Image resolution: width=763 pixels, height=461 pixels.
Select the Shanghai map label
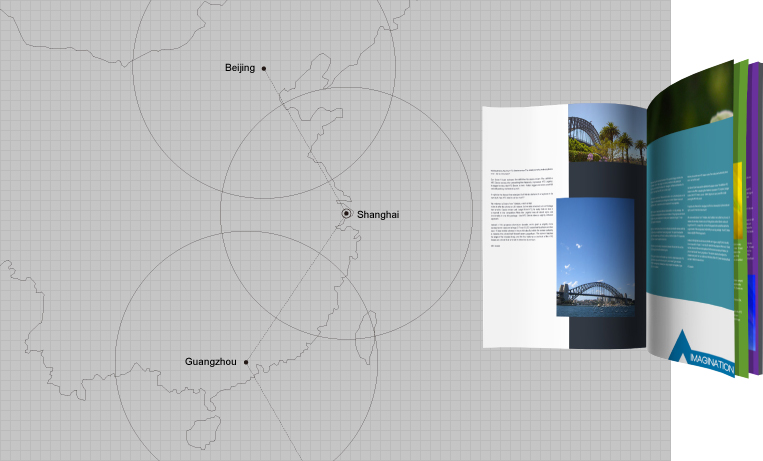pyautogui.click(x=378, y=215)
